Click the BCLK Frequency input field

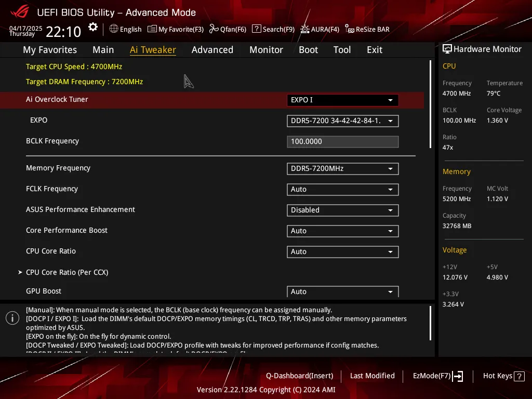(343, 141)
